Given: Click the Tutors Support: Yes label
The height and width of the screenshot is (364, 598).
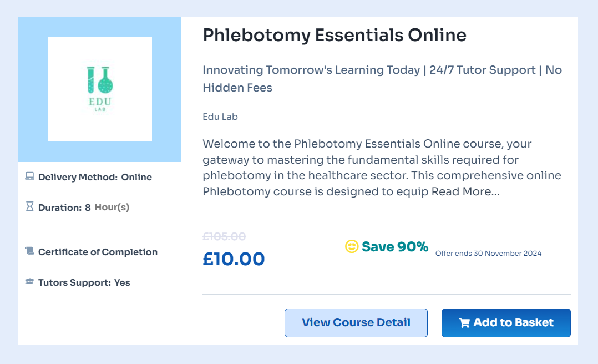Looking at the screenshot, I should coord(84,282).
